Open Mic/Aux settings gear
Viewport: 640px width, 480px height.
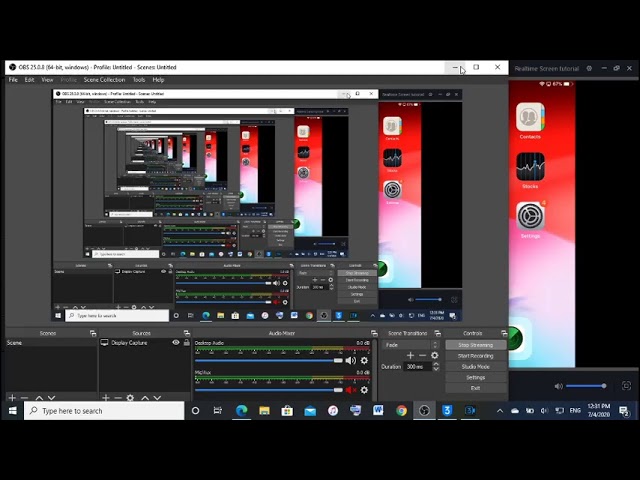[364, 390]
